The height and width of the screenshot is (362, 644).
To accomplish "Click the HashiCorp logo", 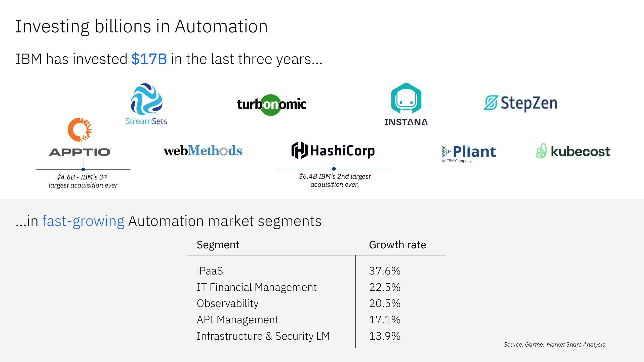I will [x=333, y=151].
